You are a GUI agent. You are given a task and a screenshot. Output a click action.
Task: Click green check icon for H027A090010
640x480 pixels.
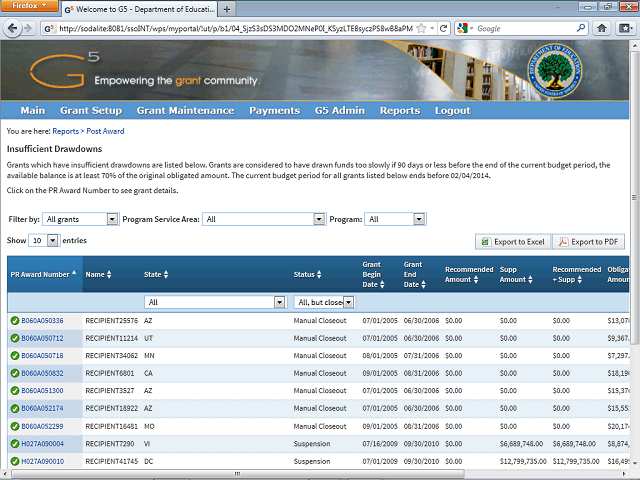15,462
